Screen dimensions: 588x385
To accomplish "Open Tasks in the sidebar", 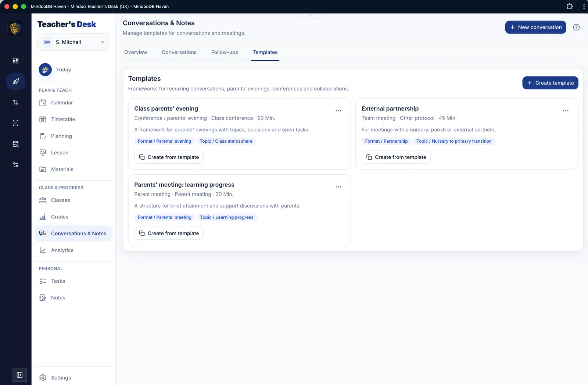I will tap(73, 281).
